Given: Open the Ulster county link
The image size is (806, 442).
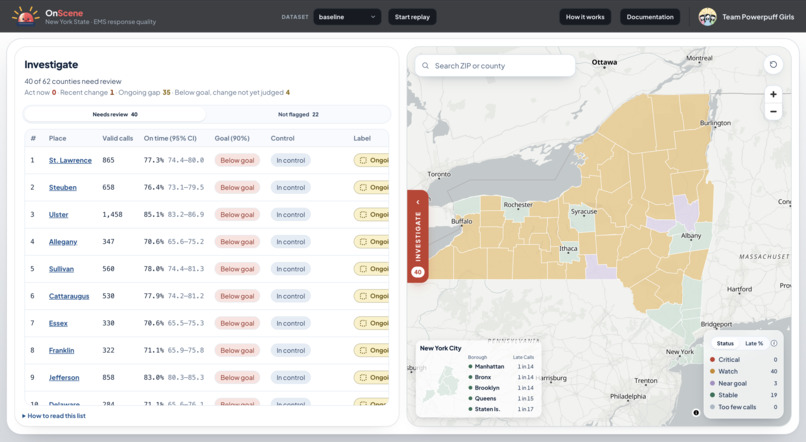Looking at the screenshot, I should pos(59,215).
